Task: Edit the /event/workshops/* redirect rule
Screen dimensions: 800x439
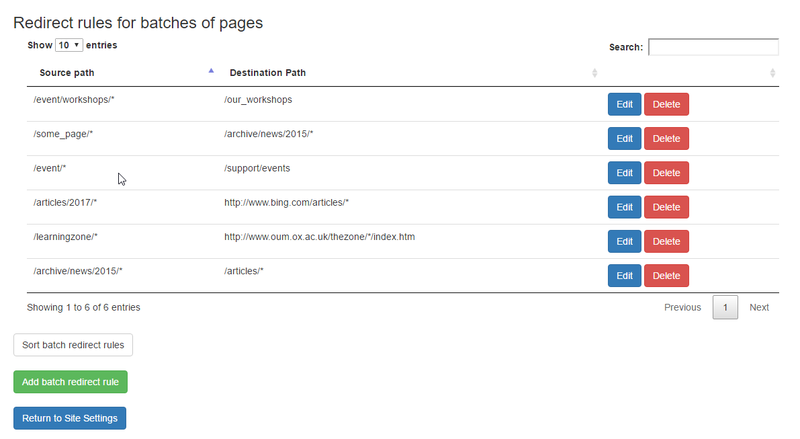Action: 624,104
